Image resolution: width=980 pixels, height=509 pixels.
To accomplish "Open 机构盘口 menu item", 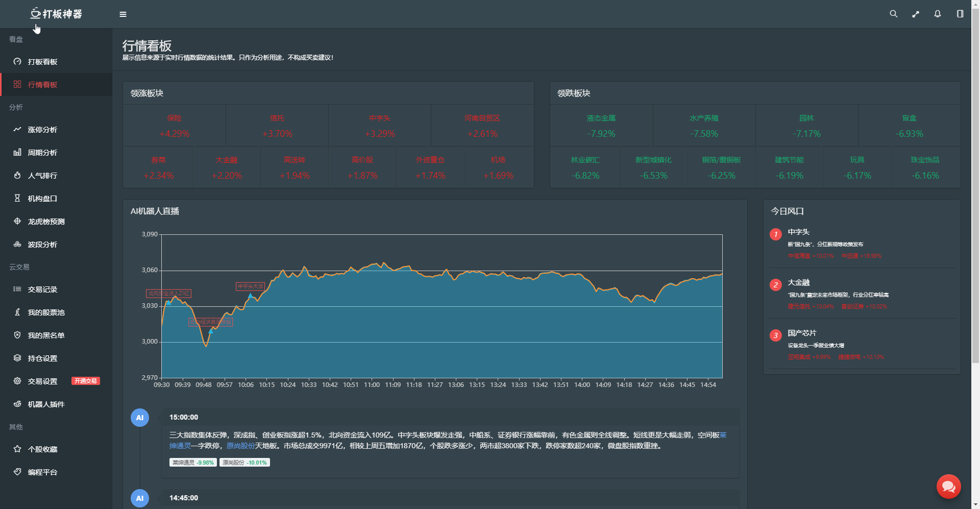I will pos(56,199).
